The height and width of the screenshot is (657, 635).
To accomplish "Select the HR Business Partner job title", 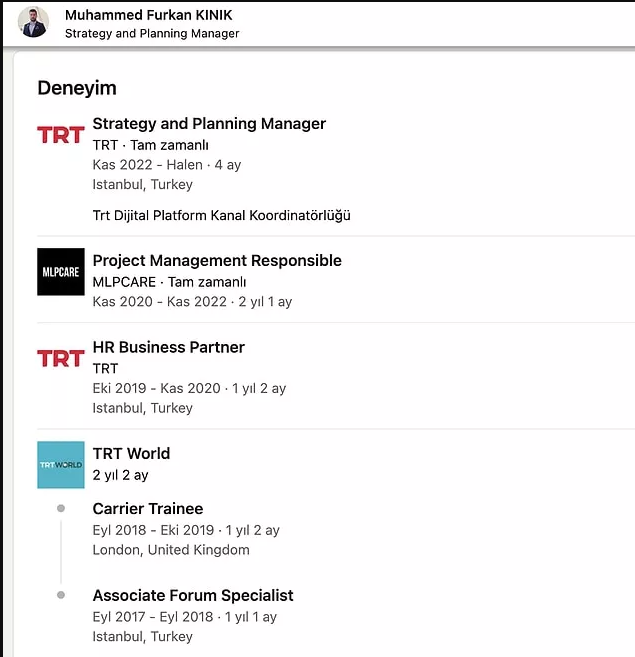I will pos(168,347).
